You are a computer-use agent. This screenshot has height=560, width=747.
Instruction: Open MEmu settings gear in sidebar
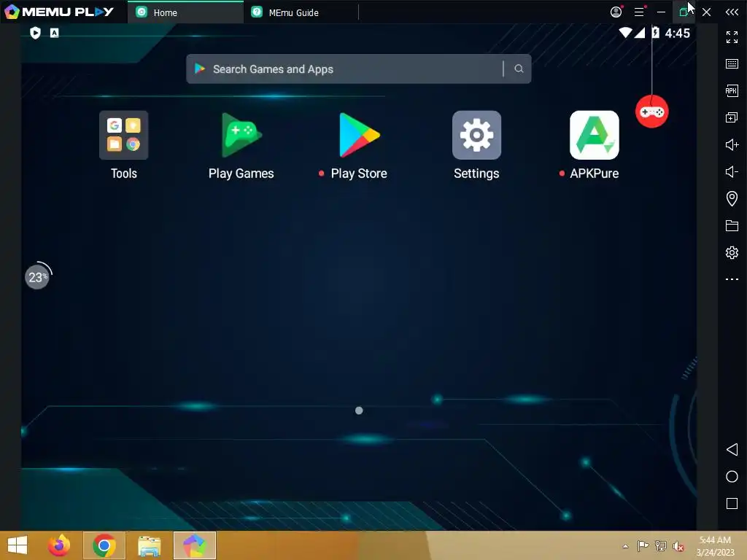732,252
